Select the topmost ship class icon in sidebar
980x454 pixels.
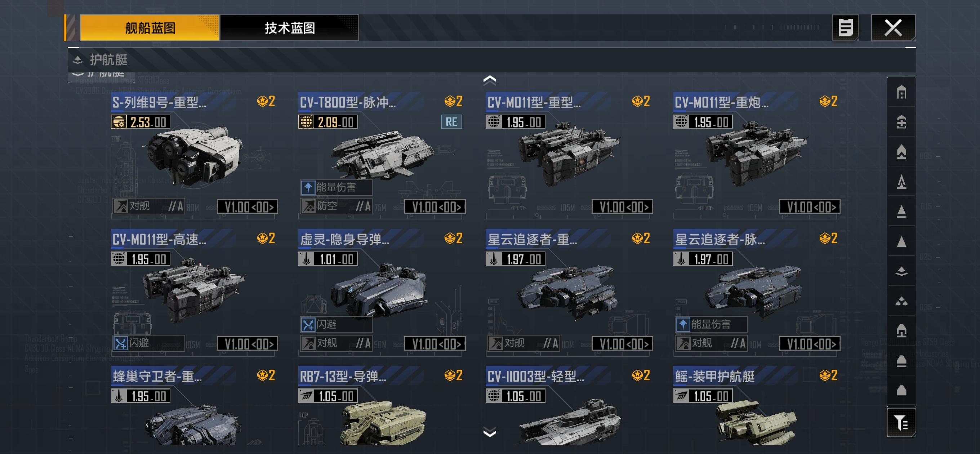point(901,92)
